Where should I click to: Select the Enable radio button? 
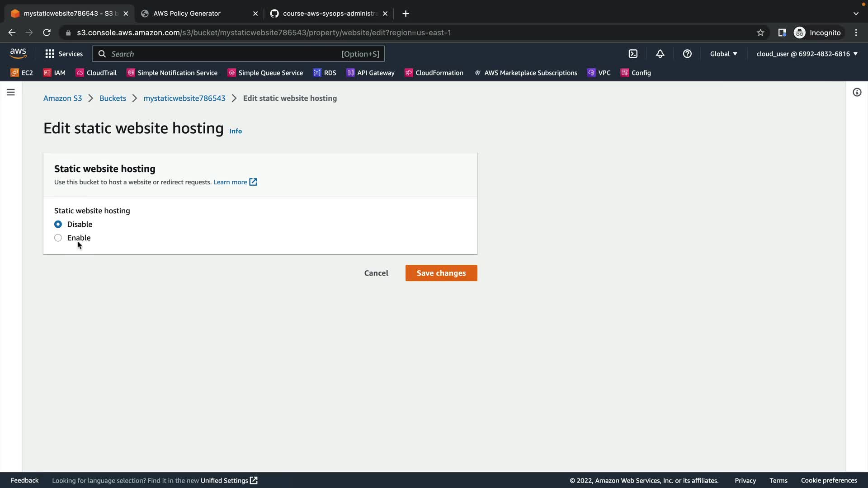point(58,238)
